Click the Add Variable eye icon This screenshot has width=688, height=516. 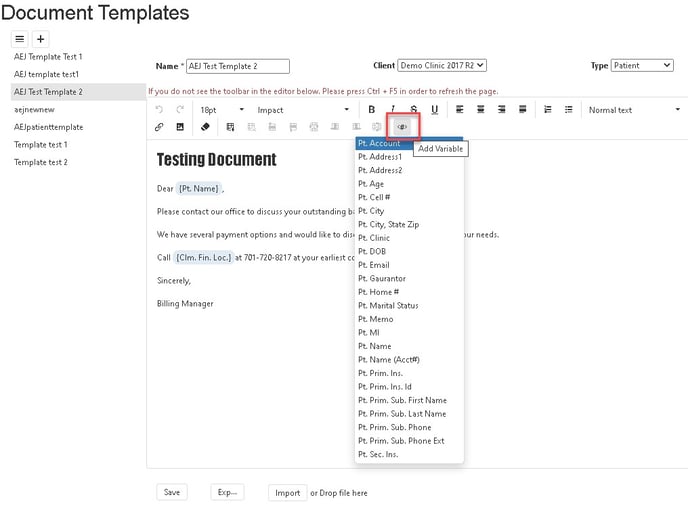[402, 127]
